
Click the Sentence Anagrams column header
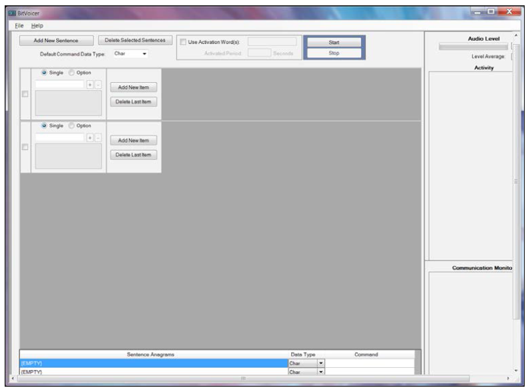point(151,355)
